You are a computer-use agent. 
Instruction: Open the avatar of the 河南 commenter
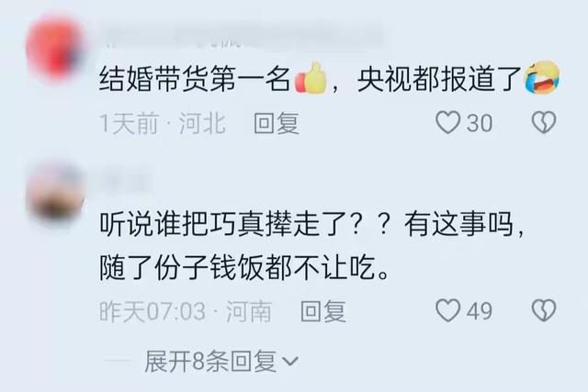coord(56,194)
